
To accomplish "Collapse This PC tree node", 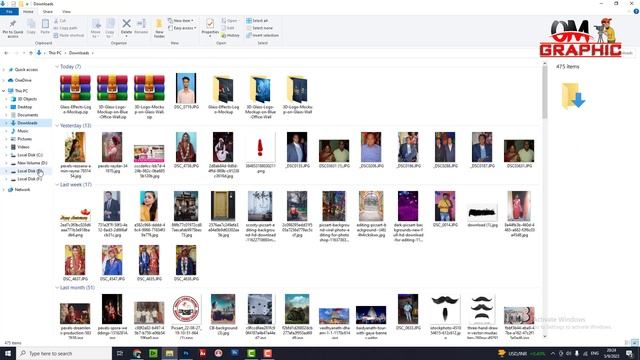I will click(x=4, y=91).
